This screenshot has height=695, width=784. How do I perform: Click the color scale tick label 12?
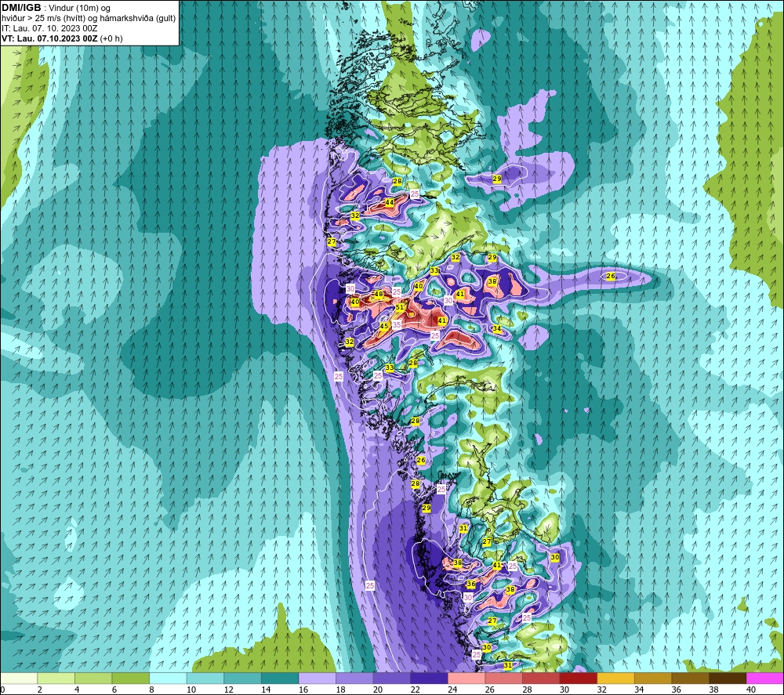point(228,690)
